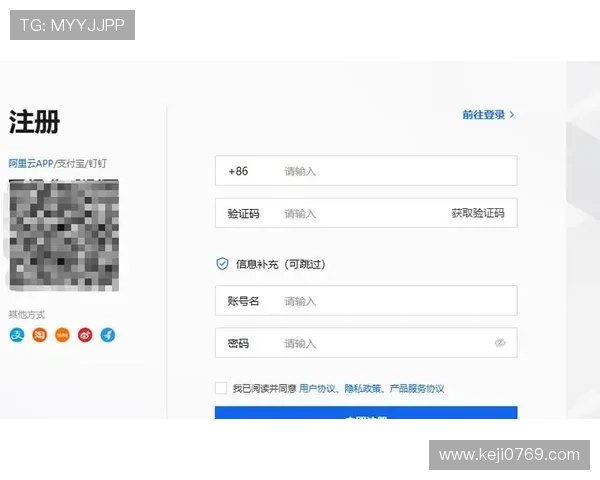The image size is (600, 480).
Task: Focus the 密码 input field
Action: (366, 343)
